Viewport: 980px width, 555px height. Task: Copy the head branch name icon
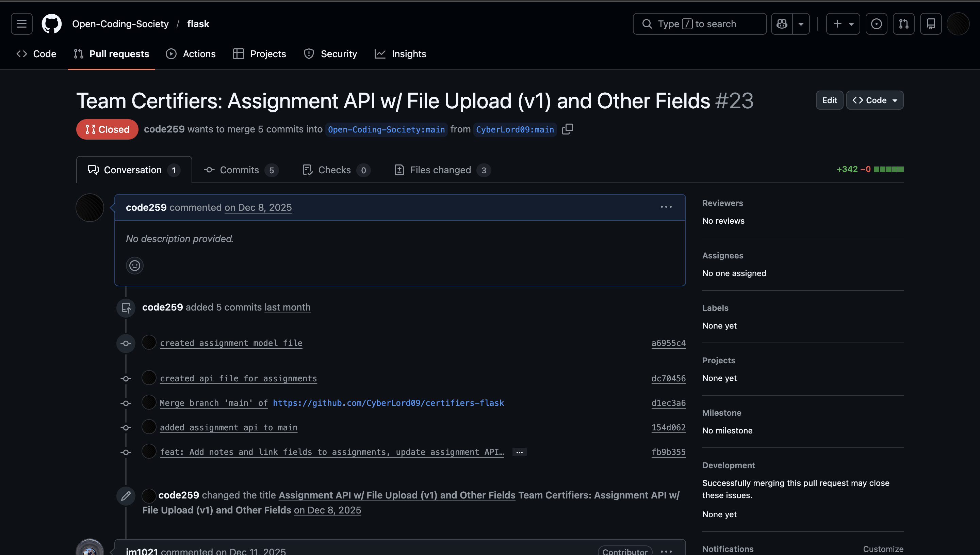[x=567, y=129]
